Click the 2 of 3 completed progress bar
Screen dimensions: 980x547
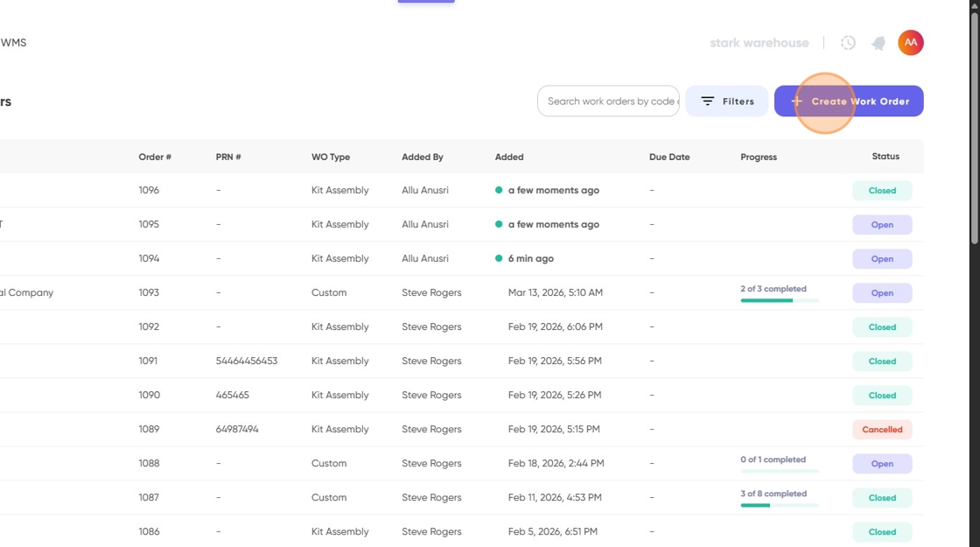tap(780, 301)
